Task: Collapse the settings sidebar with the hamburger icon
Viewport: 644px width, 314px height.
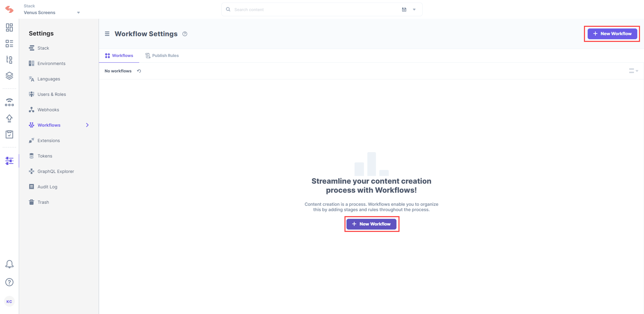Action: [x=107, y=34]
